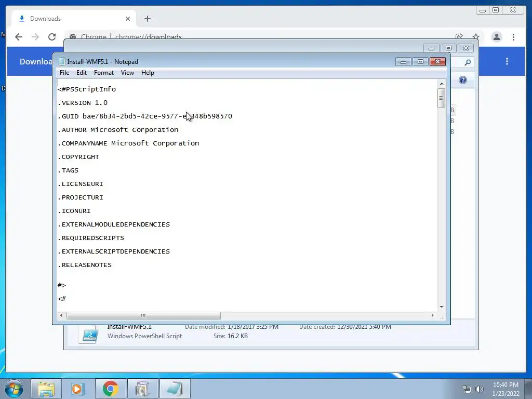Reload the Chrome page
Viewport: 532px width, 399px height.
[x=52, y=37]
